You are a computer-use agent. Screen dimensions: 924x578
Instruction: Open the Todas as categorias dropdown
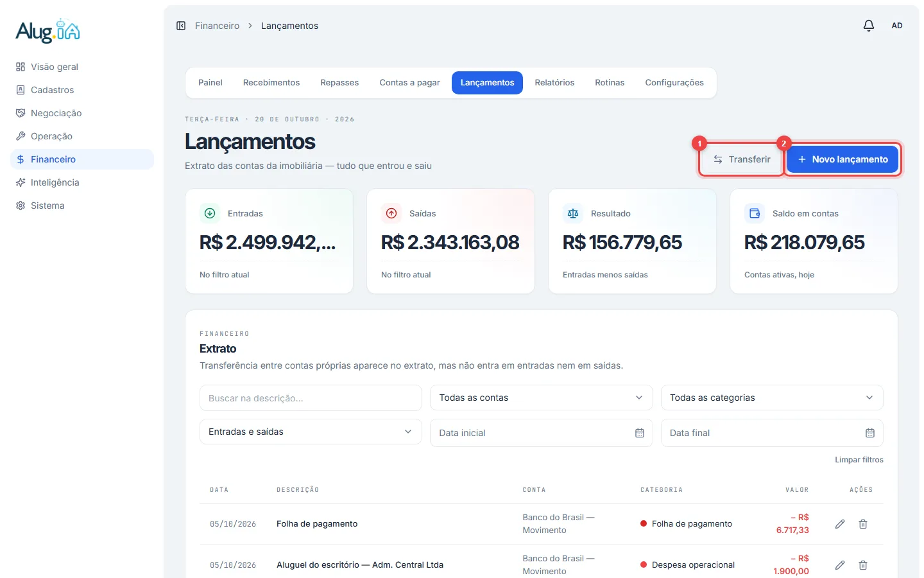[772, 398]
